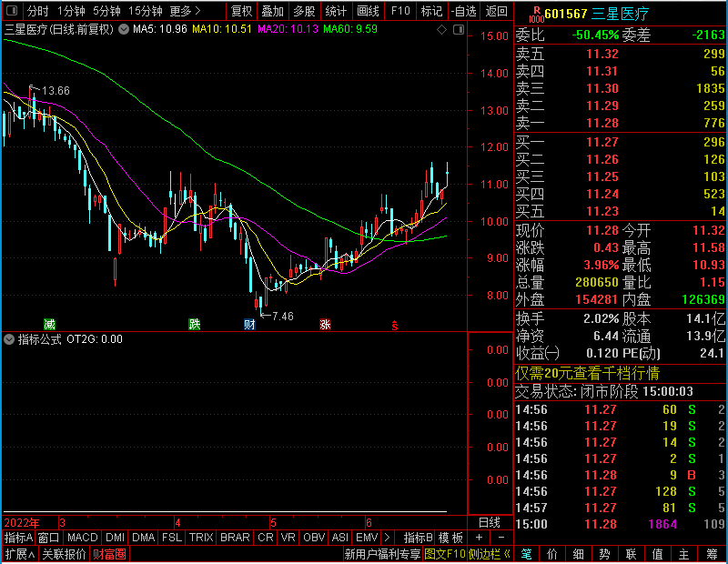
Task: Select the TRIX indicator
Action: 201,538
